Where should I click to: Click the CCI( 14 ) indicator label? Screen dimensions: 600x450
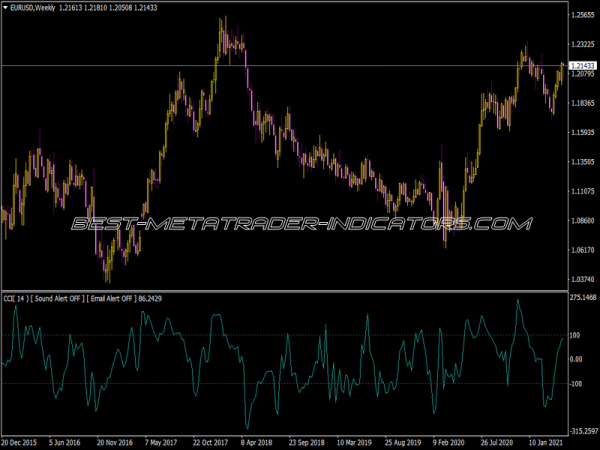(x=15, y=298)
